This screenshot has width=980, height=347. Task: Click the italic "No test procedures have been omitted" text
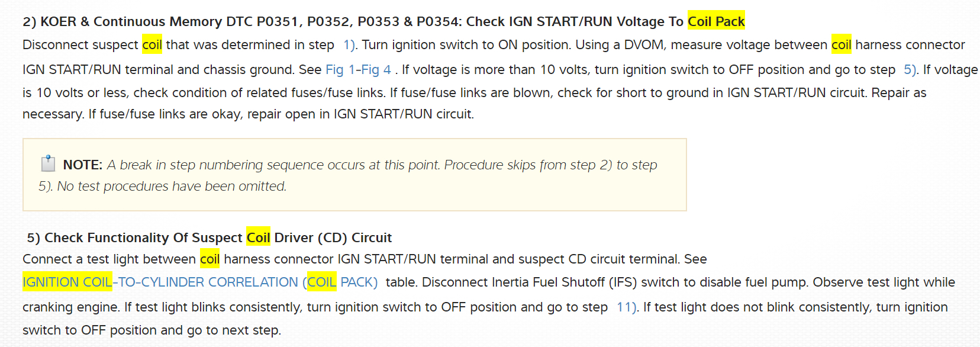pos(172,187)
